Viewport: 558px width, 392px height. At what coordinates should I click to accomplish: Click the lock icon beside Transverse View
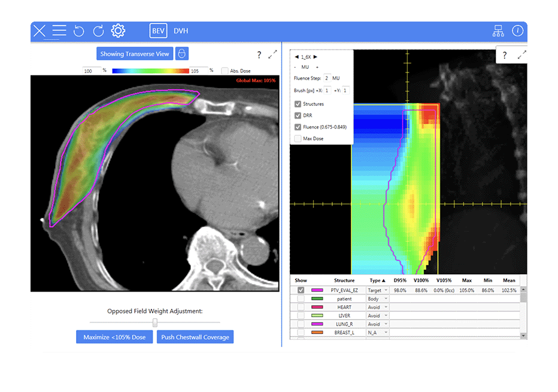pyautogui.click(x=182, y=54)
